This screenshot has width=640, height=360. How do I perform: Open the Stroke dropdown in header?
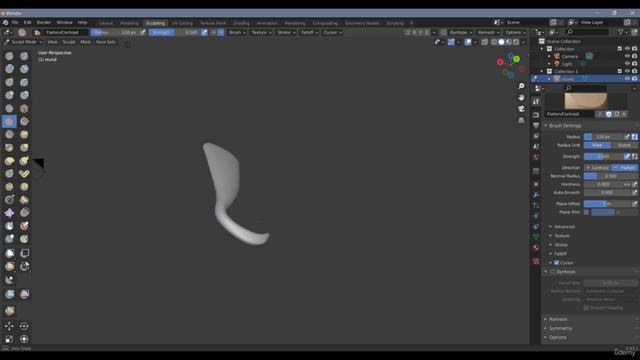click(286, 32)
